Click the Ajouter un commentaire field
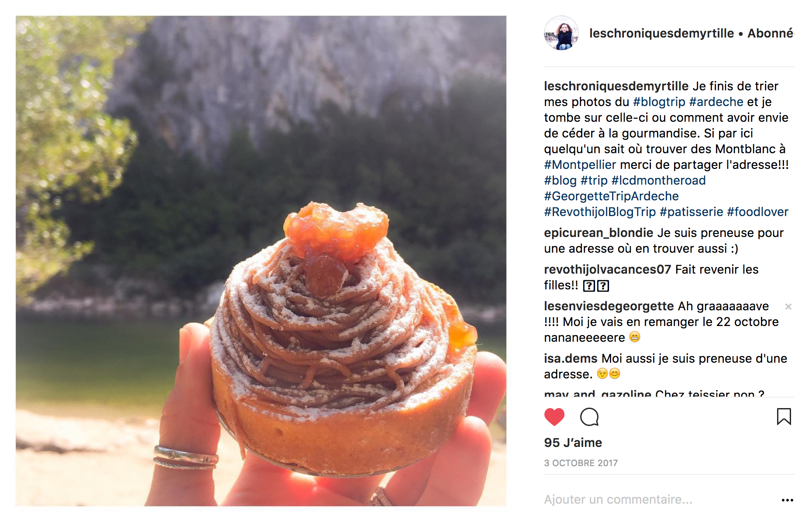 click(659, 500)
